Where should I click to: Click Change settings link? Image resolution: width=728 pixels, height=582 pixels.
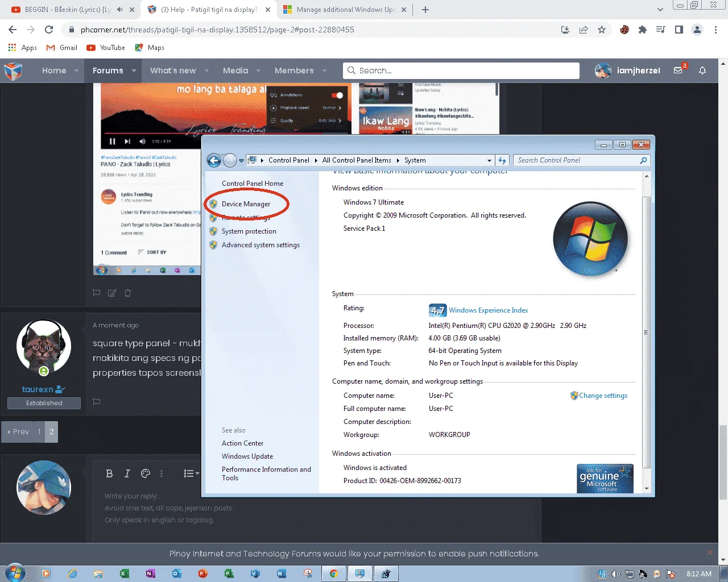click(x=603, y=396)
